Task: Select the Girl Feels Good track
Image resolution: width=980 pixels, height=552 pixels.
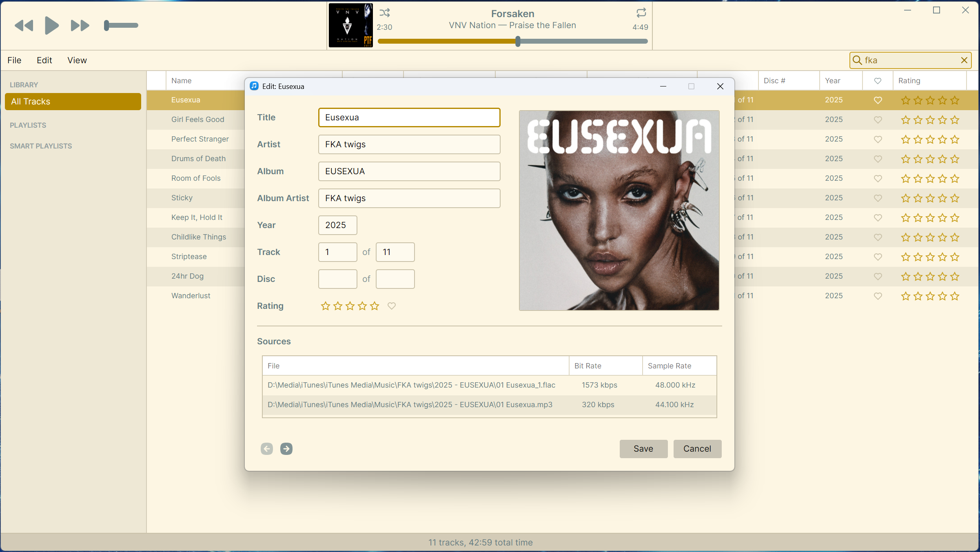Action: pos(198,120)
